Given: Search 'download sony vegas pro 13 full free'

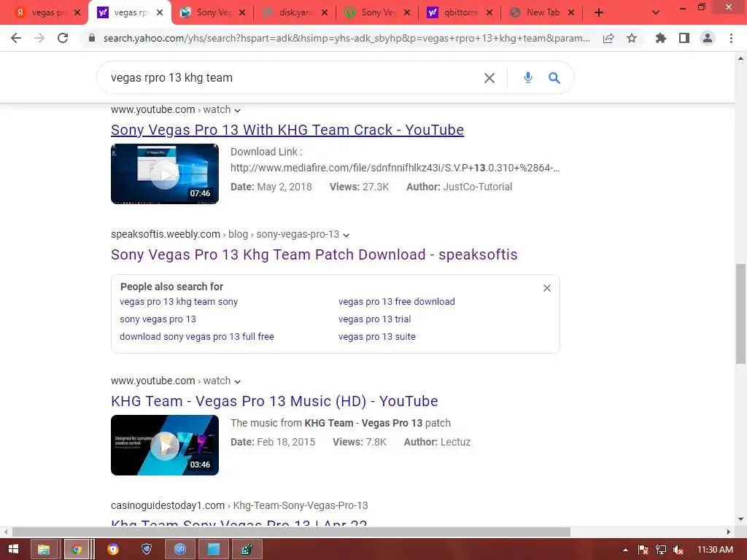Looking at the screenshot, I should point(197,337).
